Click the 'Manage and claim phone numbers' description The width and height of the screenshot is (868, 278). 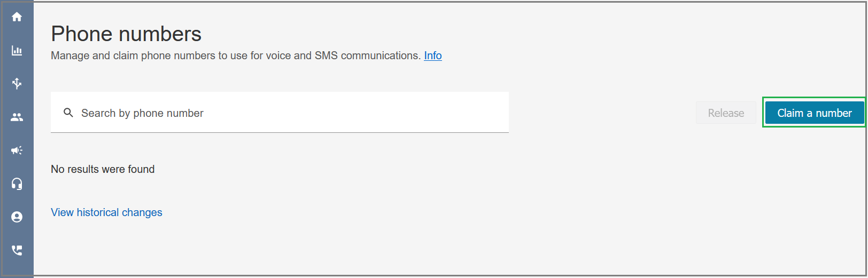coord(236,55)
